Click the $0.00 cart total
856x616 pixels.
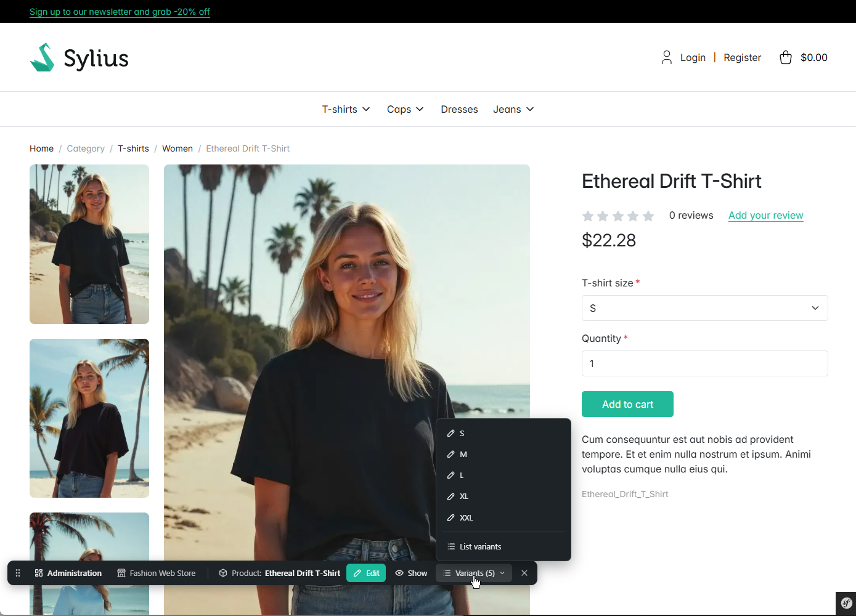(x=813, y=57)
